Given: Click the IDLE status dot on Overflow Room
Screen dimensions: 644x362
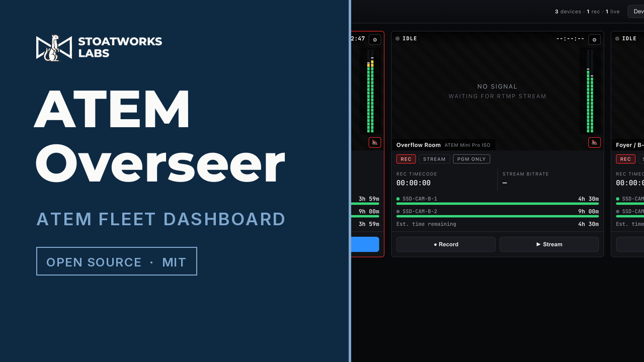Looking at the screenshot, I should click(397, 39).
